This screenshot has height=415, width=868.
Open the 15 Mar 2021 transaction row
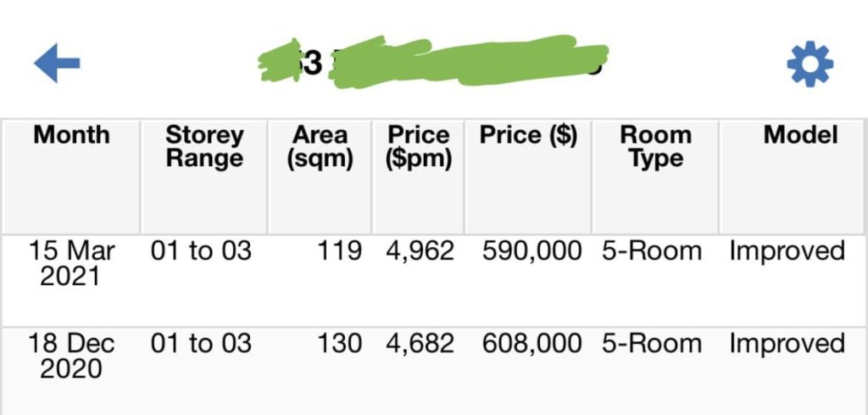coord(434,280)
